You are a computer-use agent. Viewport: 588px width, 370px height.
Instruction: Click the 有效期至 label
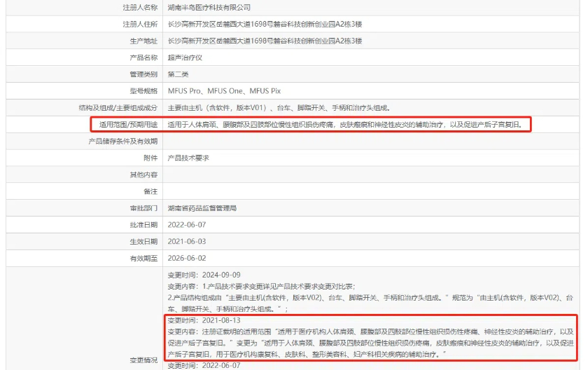point(143,259)
